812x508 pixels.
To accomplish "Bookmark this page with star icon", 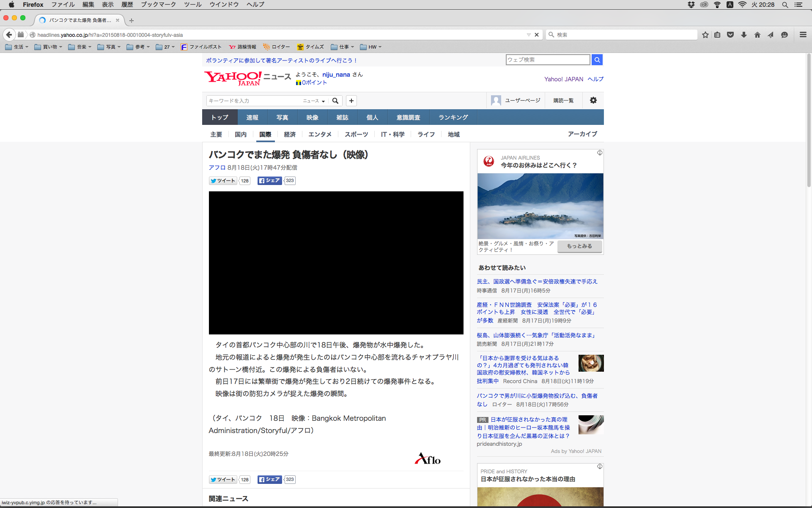I will [x=705, y=35].
